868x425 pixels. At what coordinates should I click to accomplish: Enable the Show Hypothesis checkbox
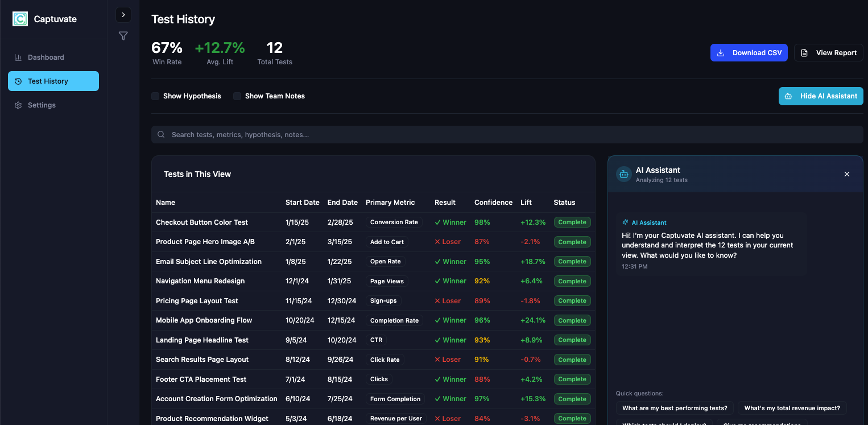click(155, 96)
